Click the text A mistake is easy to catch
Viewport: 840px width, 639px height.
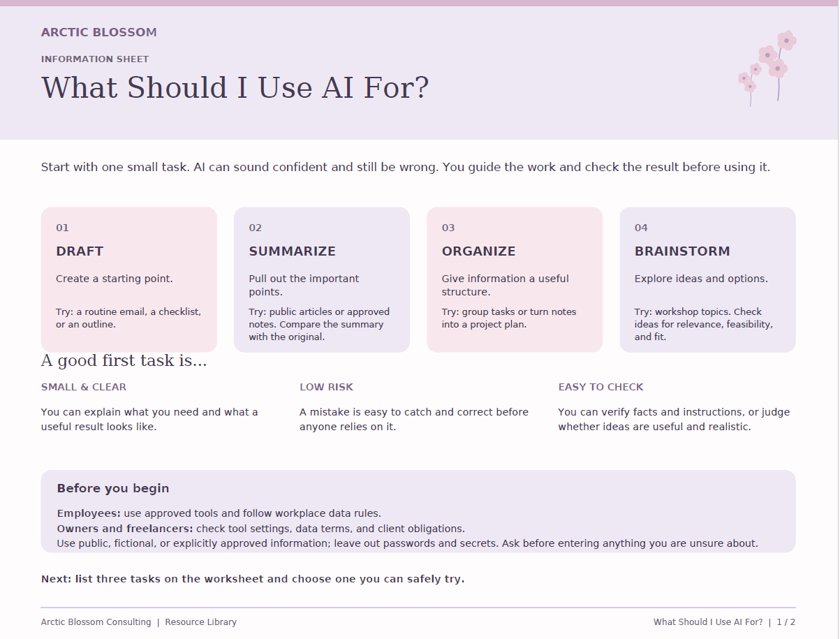click(414, 419)
